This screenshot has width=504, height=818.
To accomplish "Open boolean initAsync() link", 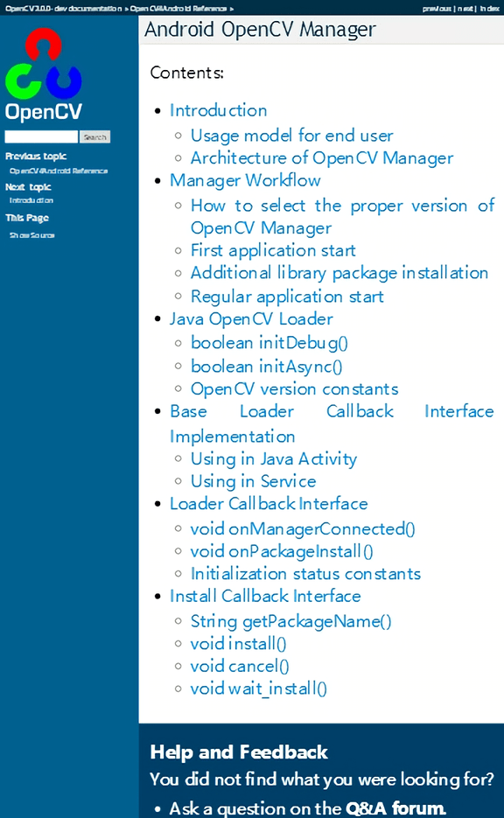I will [266, 367].
